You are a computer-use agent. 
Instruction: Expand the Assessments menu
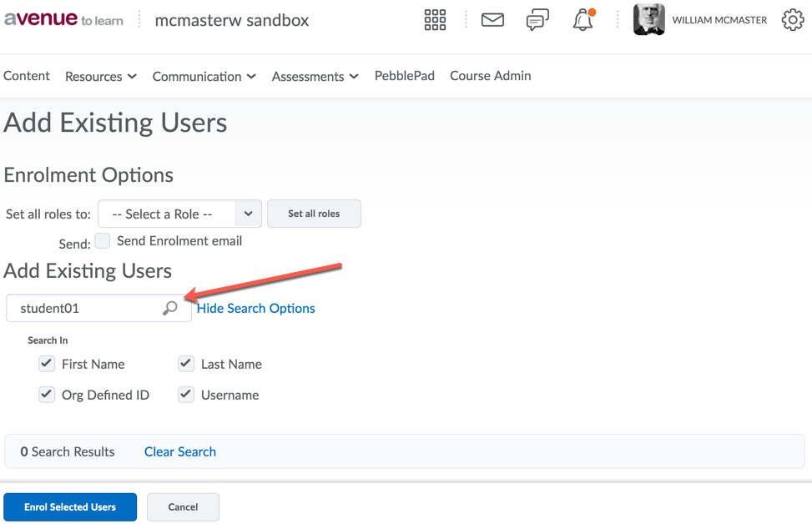(x=315, y=76)
